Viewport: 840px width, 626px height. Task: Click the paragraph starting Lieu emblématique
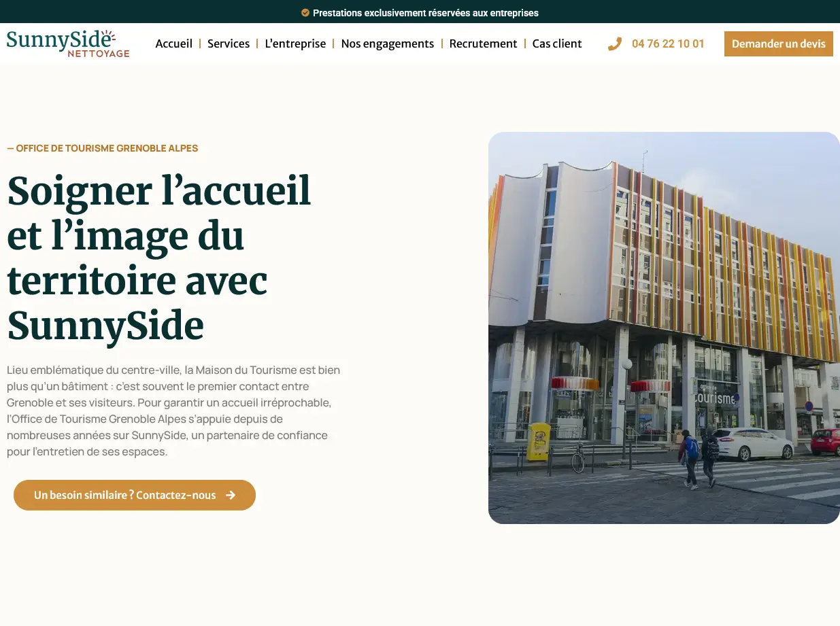(x=173, y=411)
